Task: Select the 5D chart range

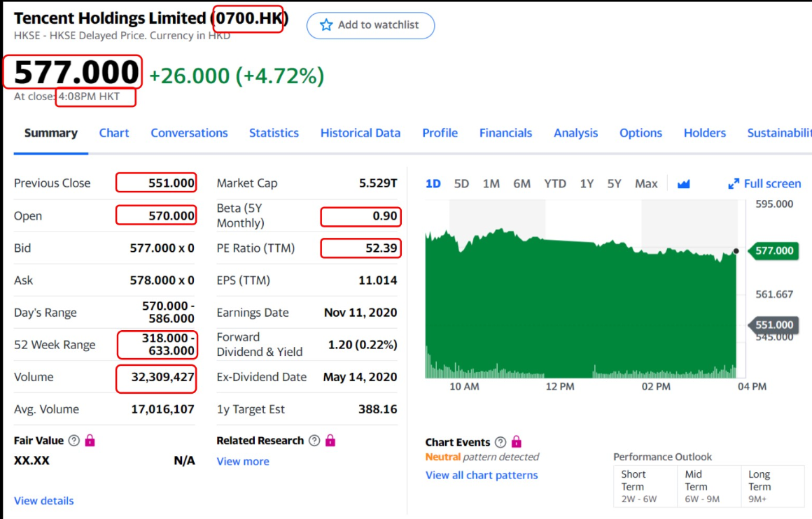Action: pos(461,184)
